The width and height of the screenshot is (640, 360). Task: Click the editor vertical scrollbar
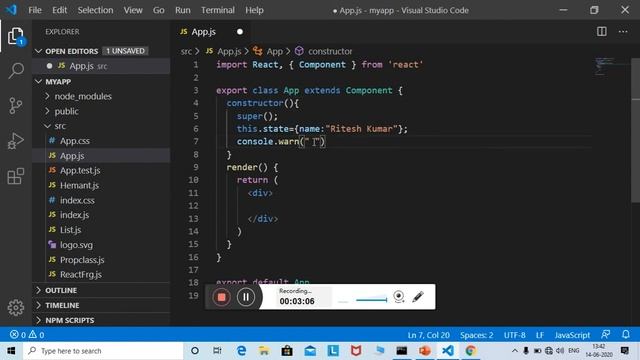(636, 130)
